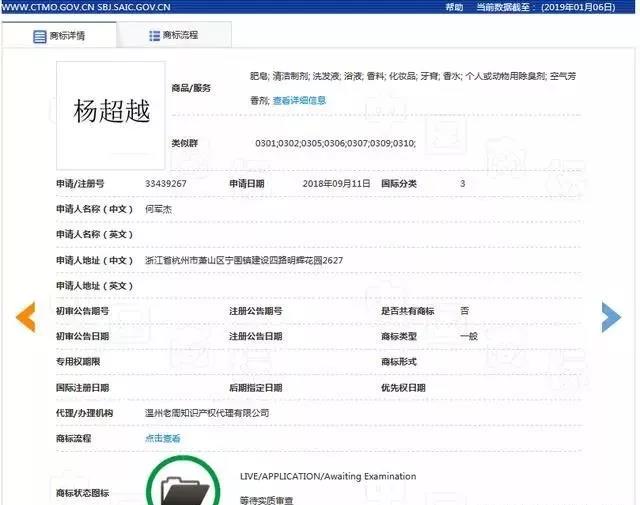Screen dimensions: 640x505
Task: Go to previous record with orange left arrow
Action: [26, 316]
